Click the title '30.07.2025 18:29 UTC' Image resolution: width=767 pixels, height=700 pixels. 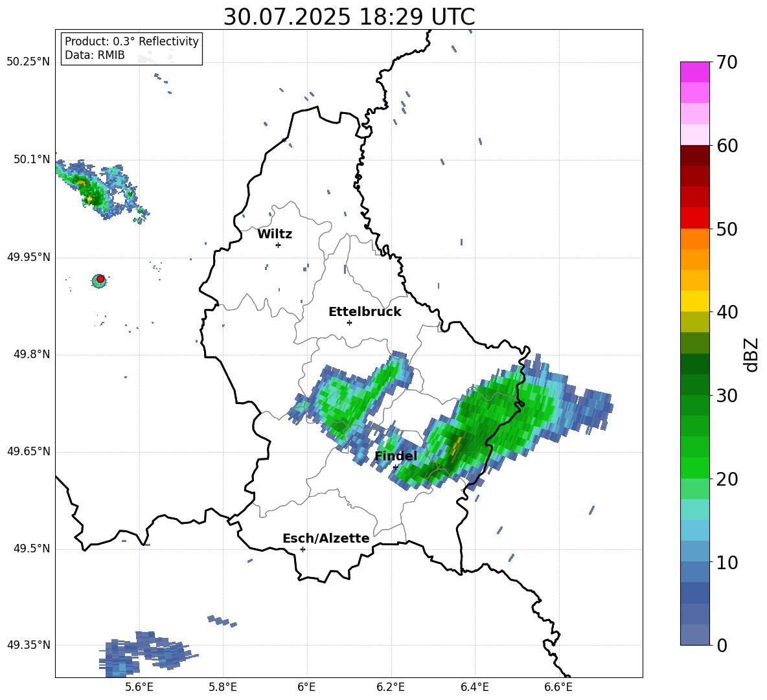pos(349,17)
